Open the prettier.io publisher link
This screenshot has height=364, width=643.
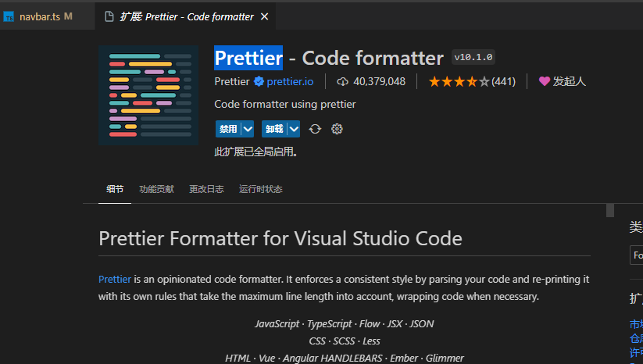(x=290, y=81)
